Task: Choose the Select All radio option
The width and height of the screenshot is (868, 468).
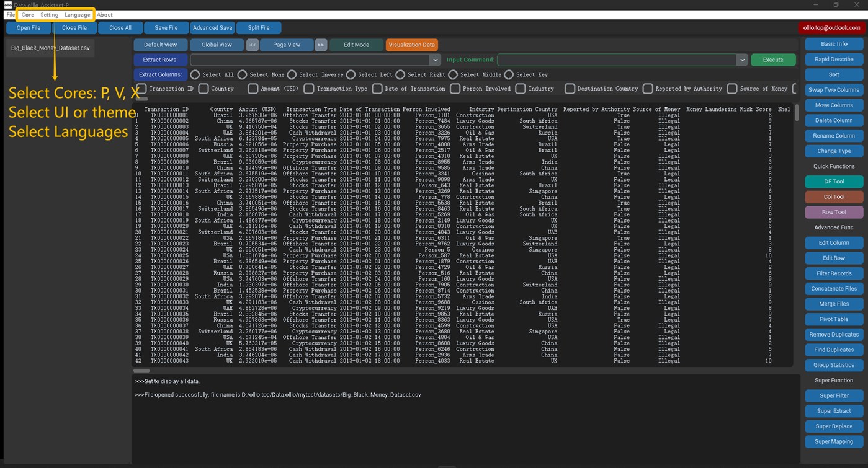Action: 195,74
